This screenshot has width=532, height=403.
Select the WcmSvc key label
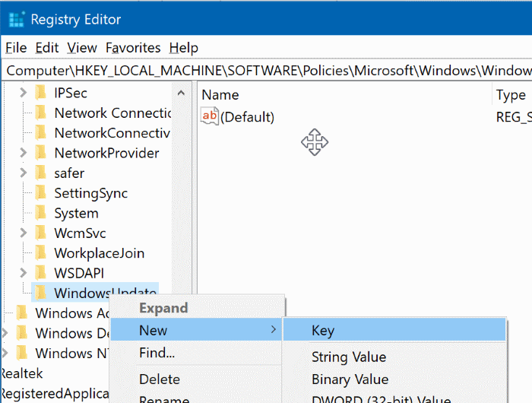pos(80,233)
